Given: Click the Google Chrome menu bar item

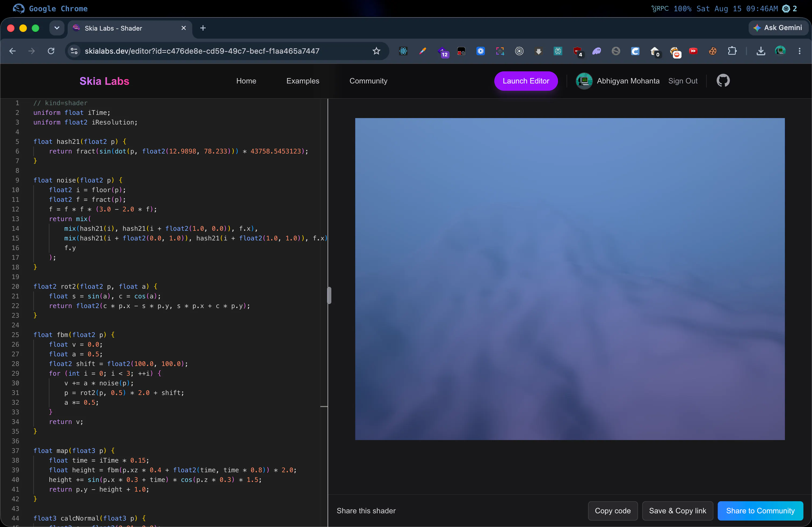Looking at the screenshot, I should coord(58,9).
